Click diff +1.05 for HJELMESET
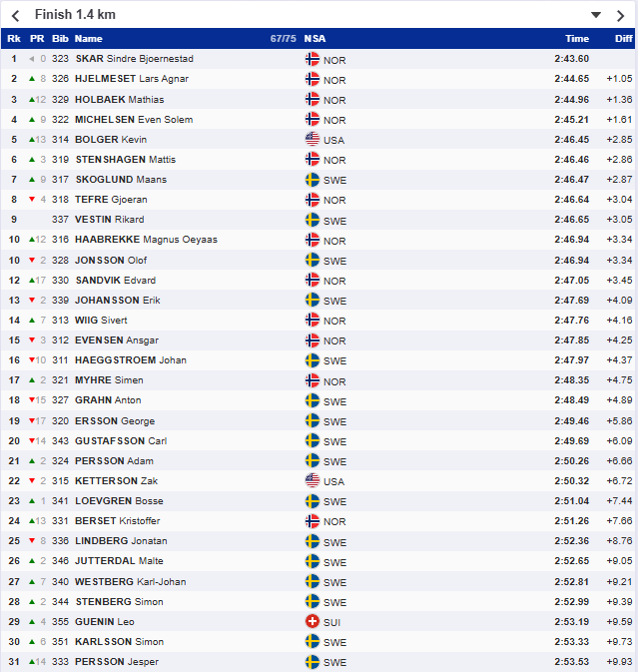The width and height of the screenshot is (638, 672). coord(619,79)
